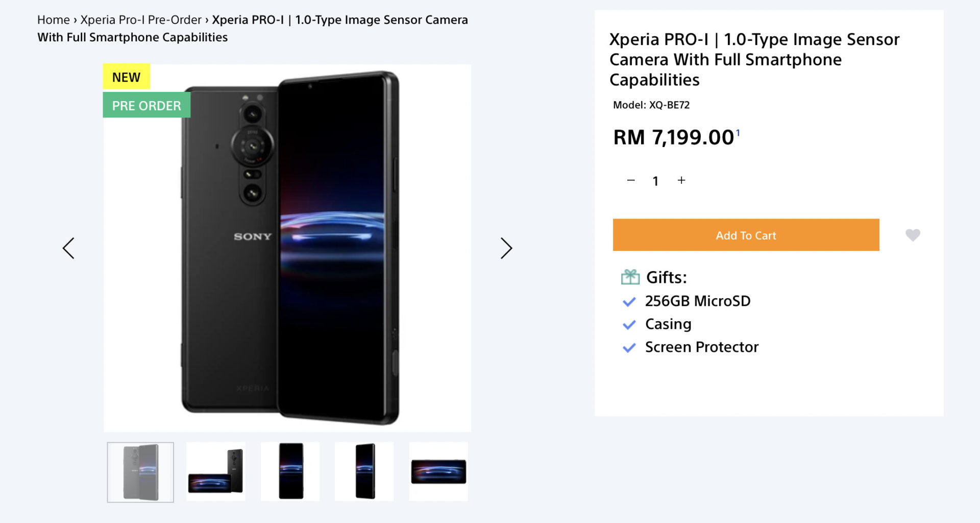Click the Screen Protector checkmark
The image size is (980, 523).
(x=629, y=348)
